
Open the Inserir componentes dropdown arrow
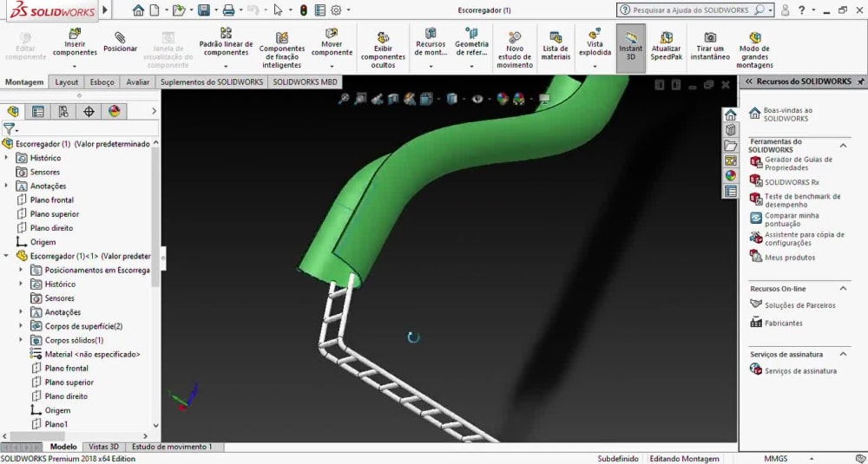[x=75, y=67]
